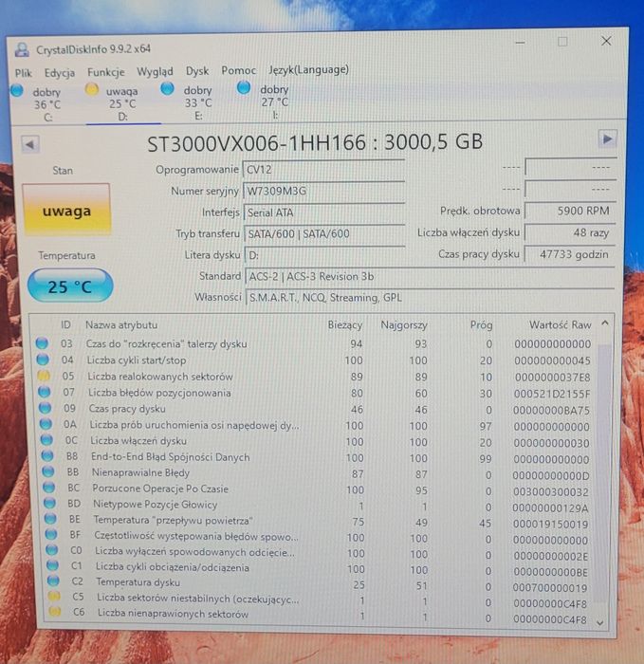Screen dimensions: 644x664
Task: Click the Najgorszy column header
Action: click(404, 324)
